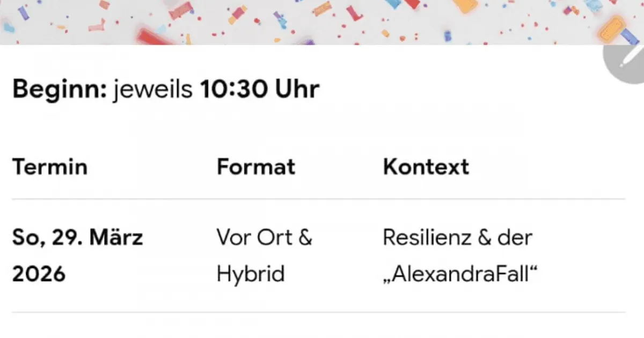
Task: Click the yellow confetti piece at the banner's top right
Action: (466, 6)
